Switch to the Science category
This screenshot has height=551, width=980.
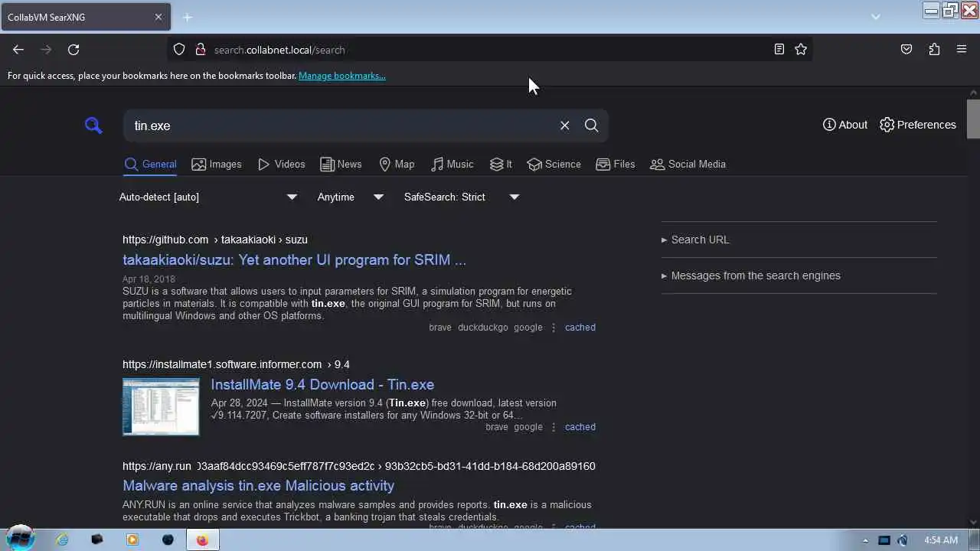(554, 165)
